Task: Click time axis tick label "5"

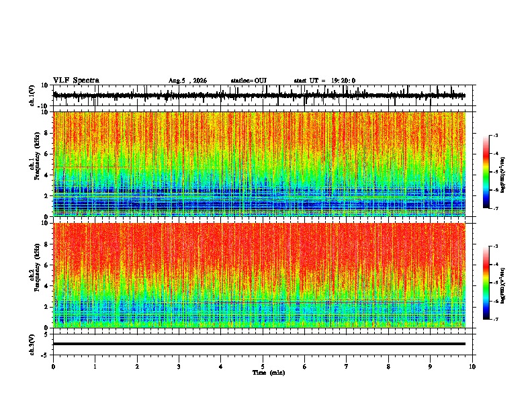Action: (x=263, y=367)
